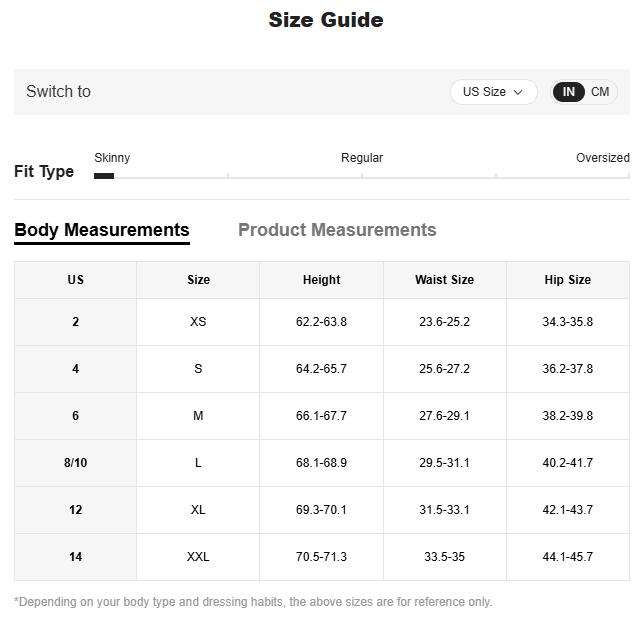Select the XXL size cell
Image resolution: width=643 pixels, height=622 pixels.
pyautogui.click(x=198, y=557)
